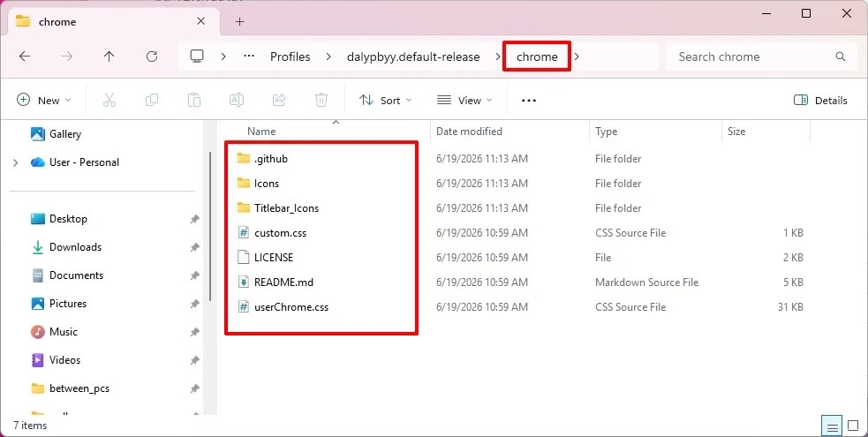This screenshot has height=437, width=868.
Task: Navigate to dalypbyy.default-release breadcrumb
Action: tap(413, 57)
